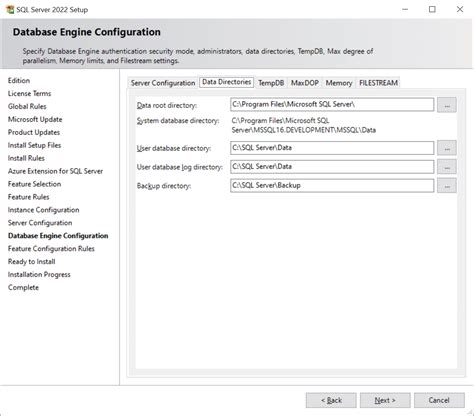Screen dimensions: 474x416
Task: Click the Complete step
Action: [x=23, y=288]
